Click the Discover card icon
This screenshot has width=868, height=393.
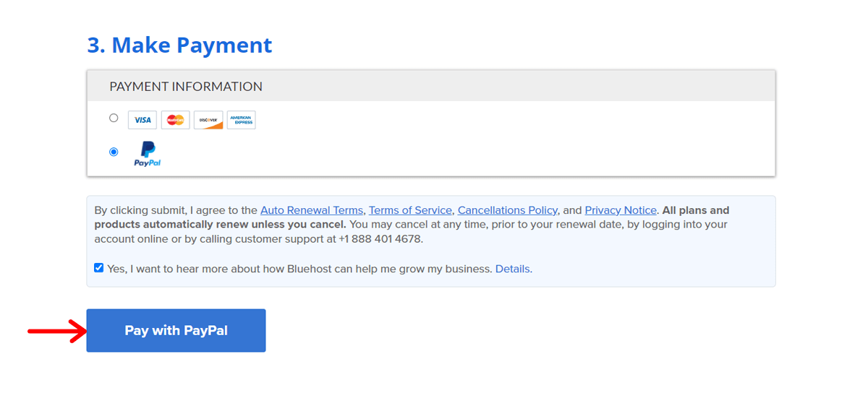(208, 120)
